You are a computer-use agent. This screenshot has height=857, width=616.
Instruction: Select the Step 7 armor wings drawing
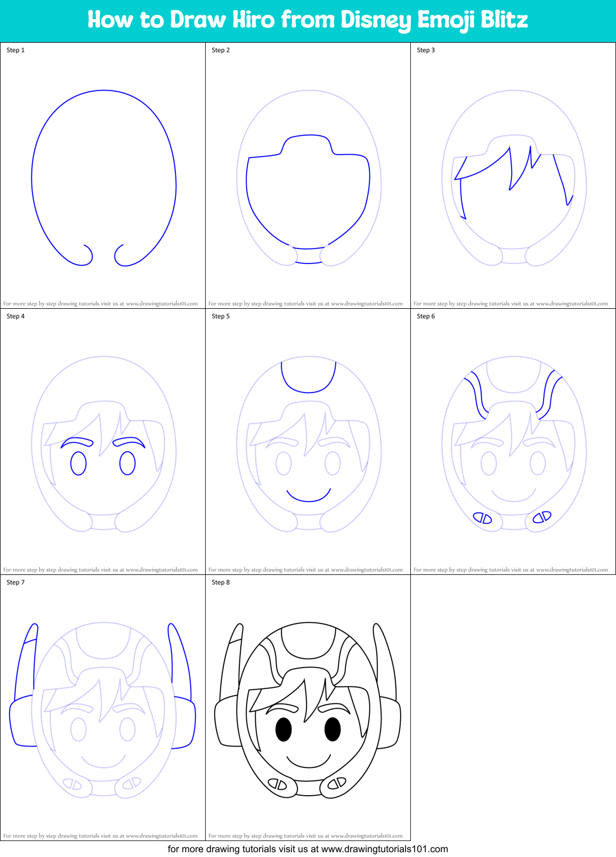click(x=102, y=710)
